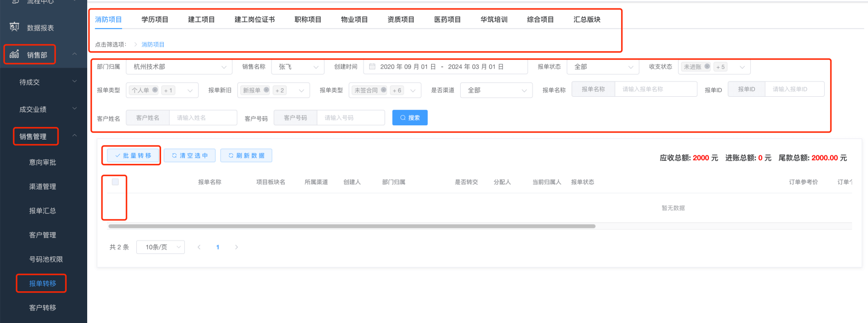Go to next page with right arrow
The height and width of the screenshot is (323, 868).
236,247
